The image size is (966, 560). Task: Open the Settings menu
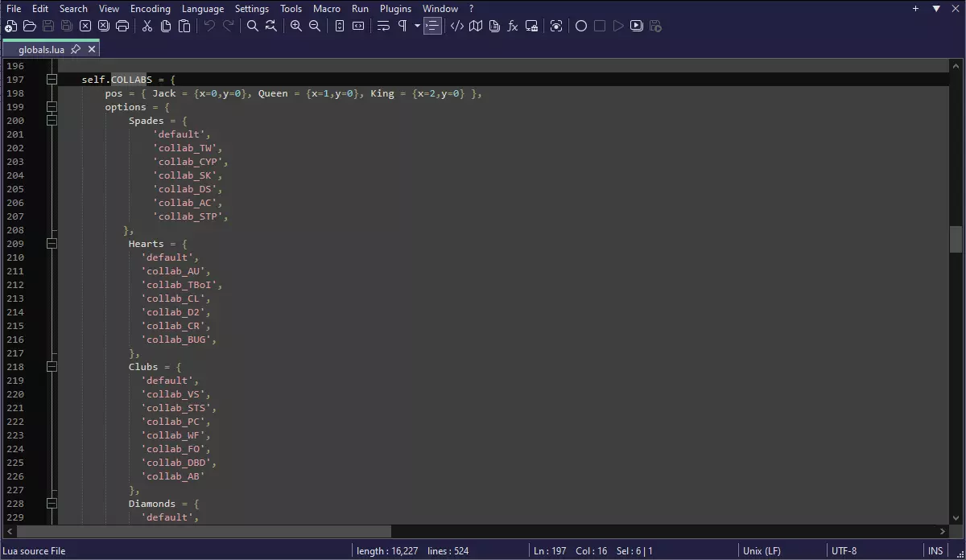click(x=252, y=8)
